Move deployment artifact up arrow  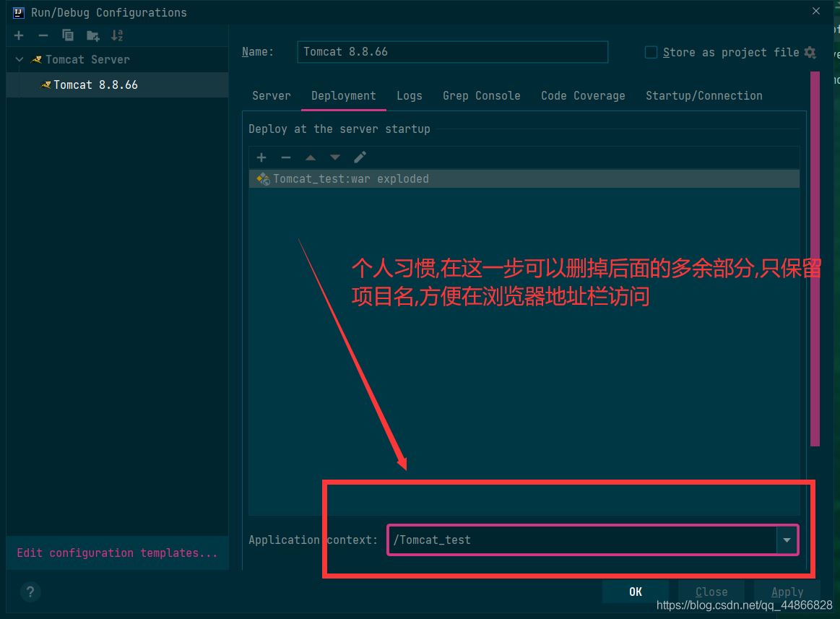coord(310,157)
